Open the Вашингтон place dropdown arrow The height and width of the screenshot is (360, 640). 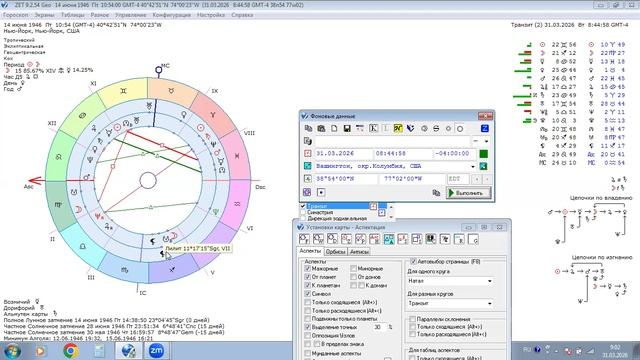tap(473, 167)
